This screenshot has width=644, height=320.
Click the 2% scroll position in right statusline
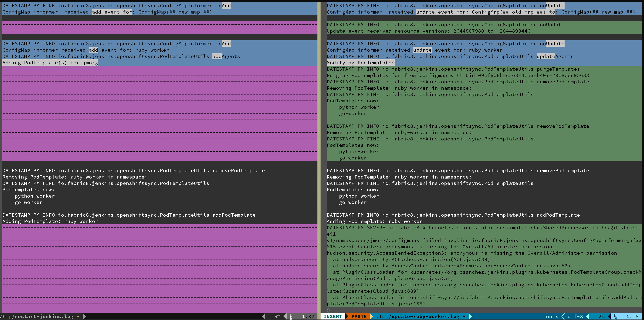tap(601, 317)
